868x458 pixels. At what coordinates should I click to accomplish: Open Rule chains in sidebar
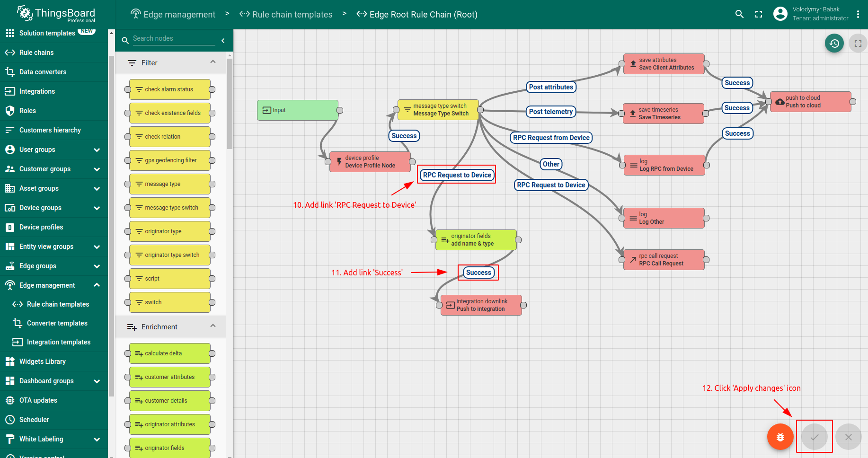coord(54,53)
